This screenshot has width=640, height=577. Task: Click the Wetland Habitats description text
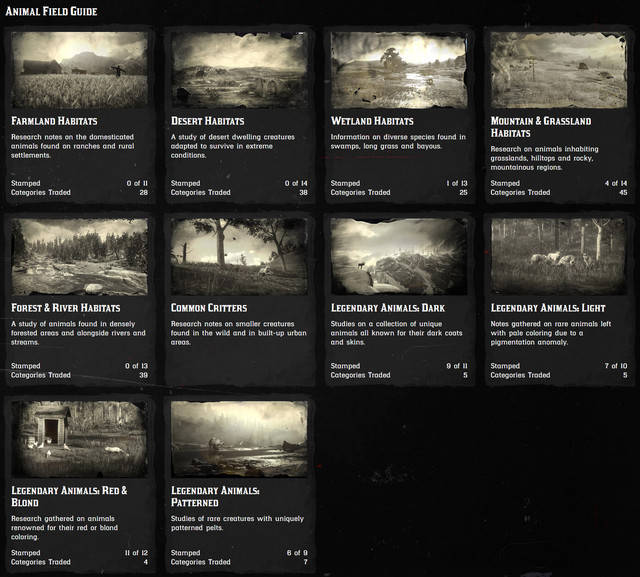398,142
